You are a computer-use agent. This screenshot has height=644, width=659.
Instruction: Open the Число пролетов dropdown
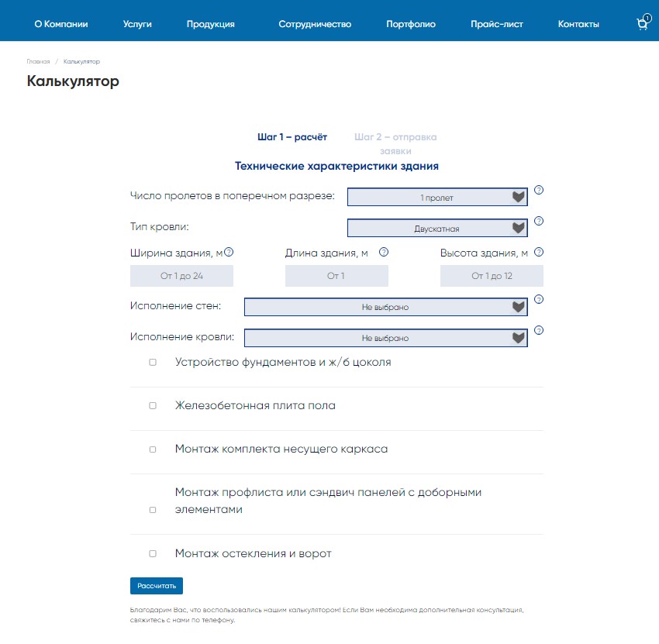pos(437,198)
